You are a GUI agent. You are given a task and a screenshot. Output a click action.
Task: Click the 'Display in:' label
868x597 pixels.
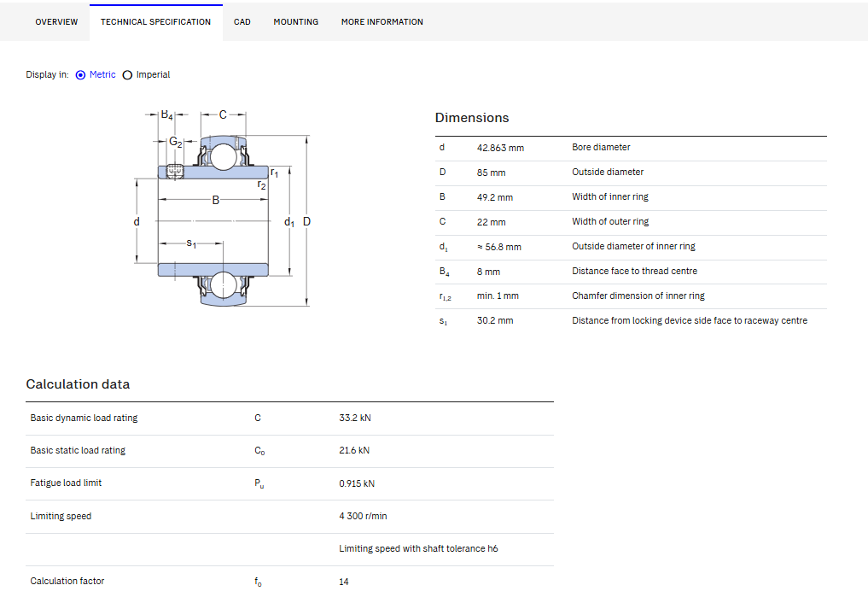[x=47, y=75]
